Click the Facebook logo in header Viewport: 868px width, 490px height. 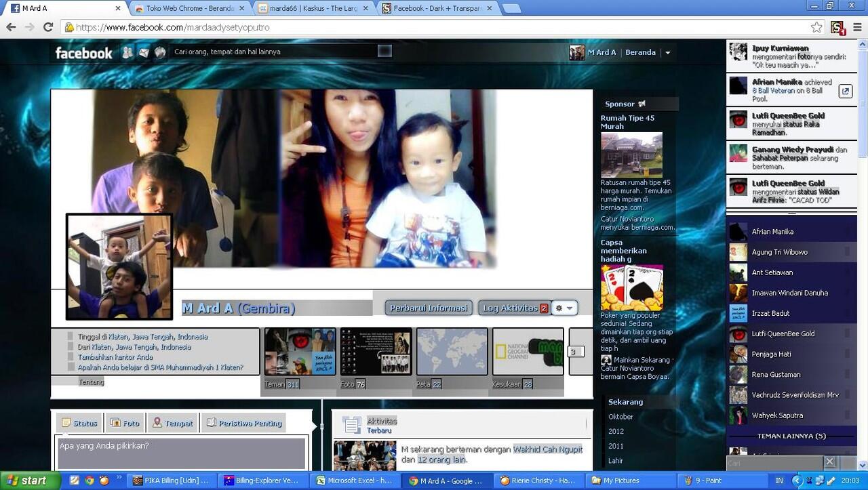pyautogui.click(x=83, y=53)
